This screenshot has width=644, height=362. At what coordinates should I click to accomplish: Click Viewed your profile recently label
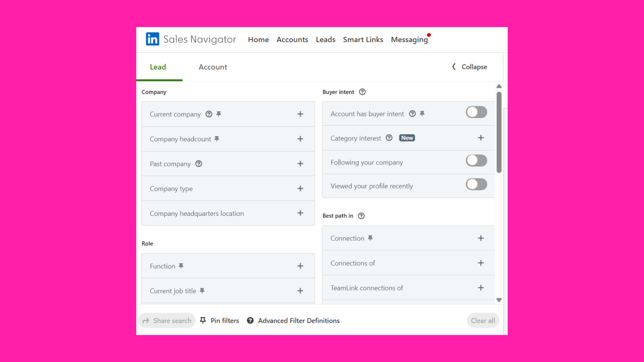click(371, 186)
